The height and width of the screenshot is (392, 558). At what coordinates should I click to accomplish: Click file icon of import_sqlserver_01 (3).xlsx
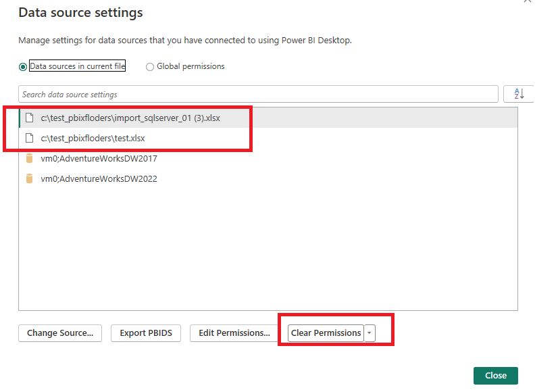[30, 118]
